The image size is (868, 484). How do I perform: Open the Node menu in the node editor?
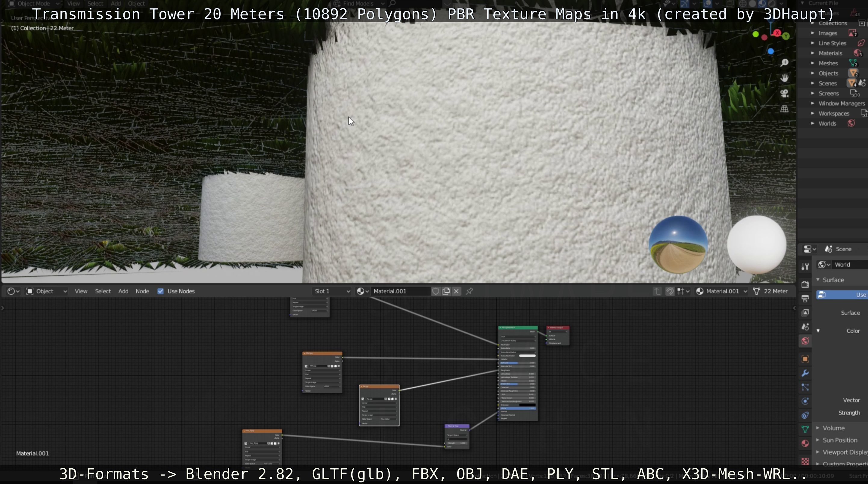click(x=142, y=291)
